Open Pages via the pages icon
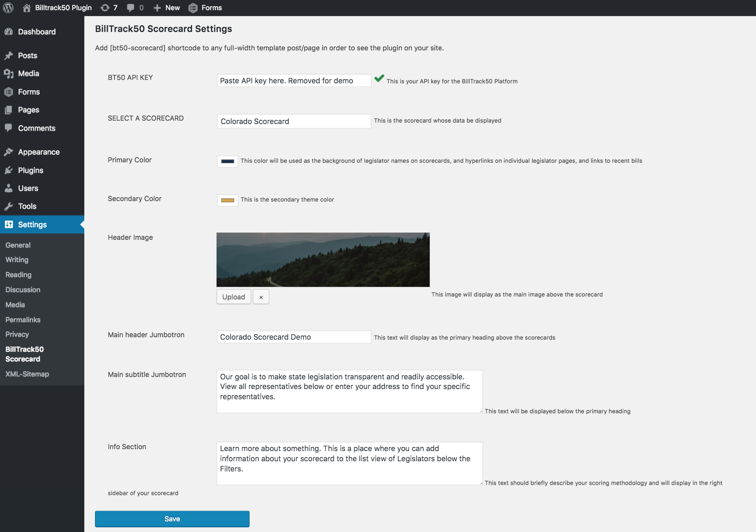The height and width of the screenshot is (532, 756). (9, 110)
